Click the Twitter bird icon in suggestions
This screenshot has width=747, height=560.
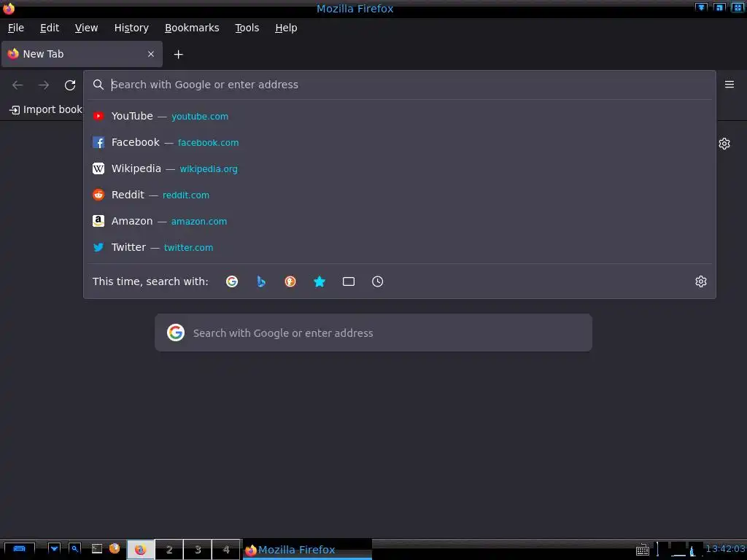pyautogui.click(x=98, y=247)
